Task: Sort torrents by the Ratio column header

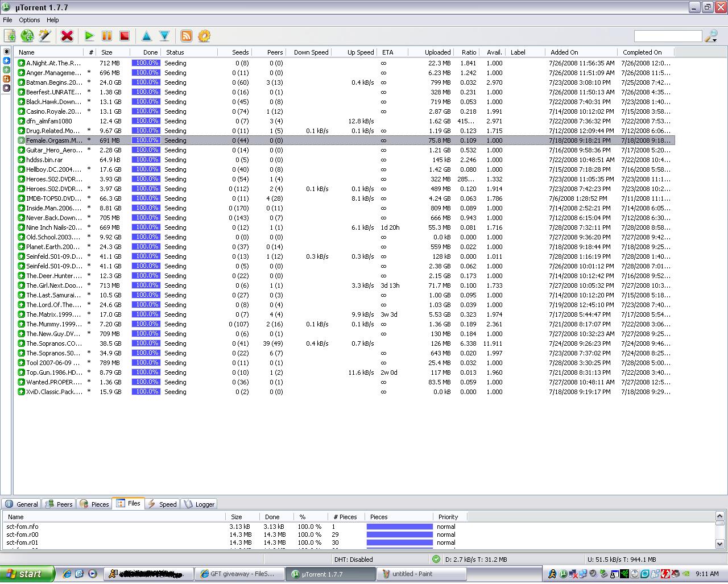Action: (467, 52)
